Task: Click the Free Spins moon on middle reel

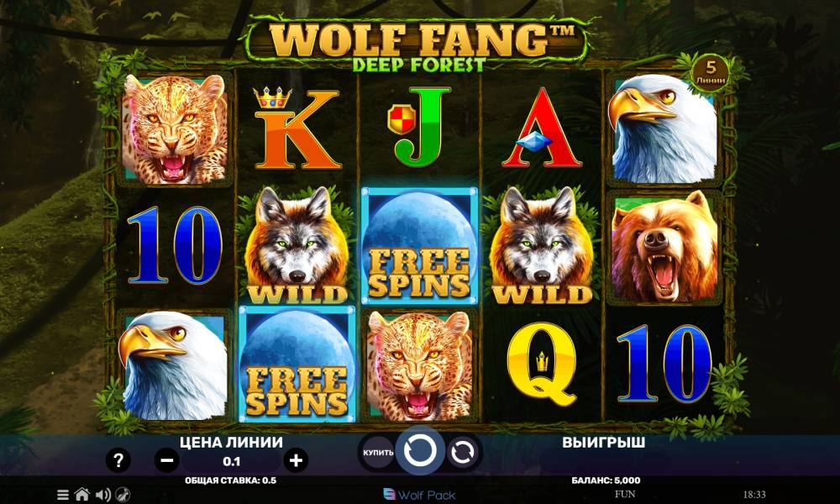Action: 419,246
